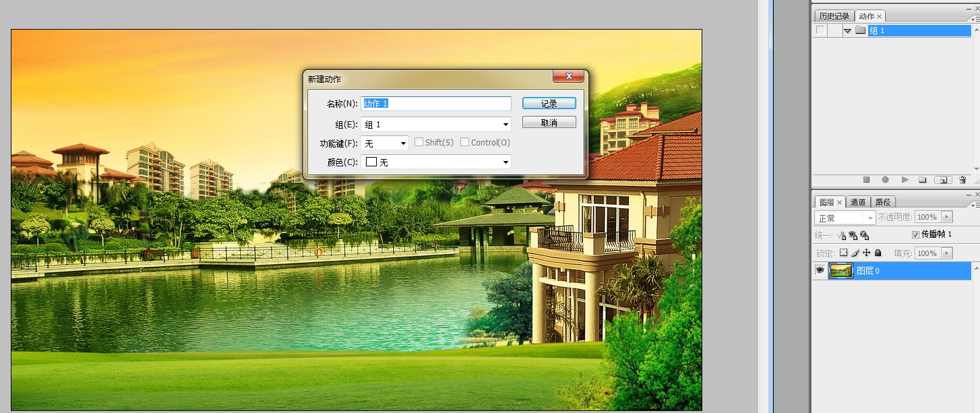Viewport: 980px width, 413px height.
Task: Uncheck the 传播帧 1 checkbox
Action: point(915,234)
